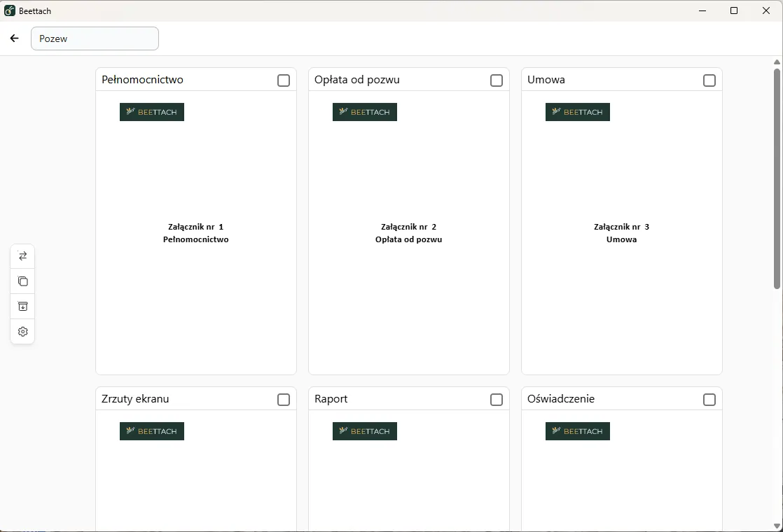Tick the Umowa checkbox

709,80
